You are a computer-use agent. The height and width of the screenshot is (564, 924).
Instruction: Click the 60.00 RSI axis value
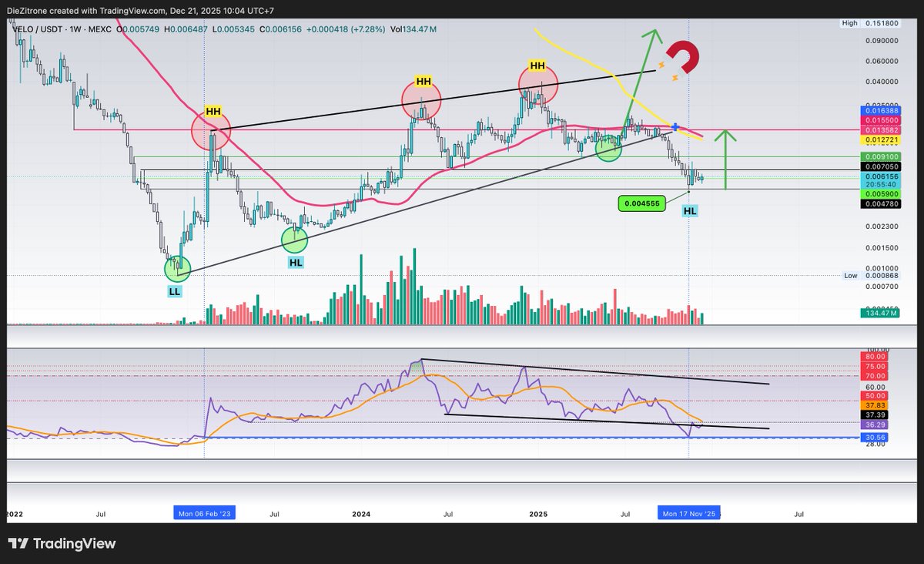(x=877, y=388)
